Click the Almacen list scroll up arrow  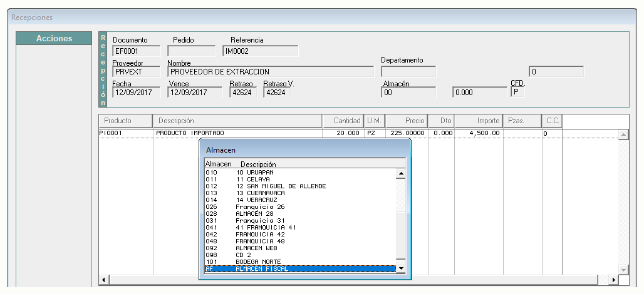coord(401,174)
